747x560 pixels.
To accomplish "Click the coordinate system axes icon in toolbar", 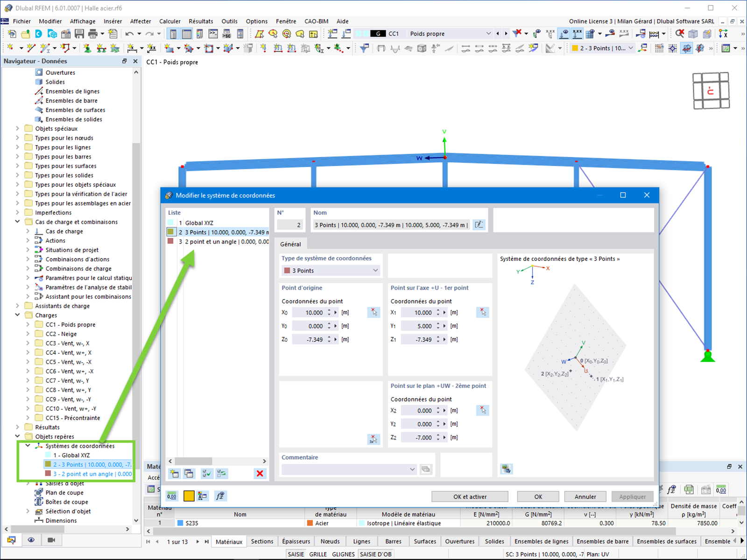I will (x=642, y=48).
